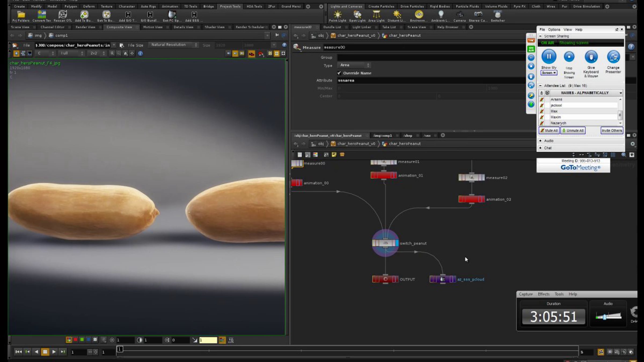Toggle mute for attendee jackxxl
The height and width of the screenshot is (362, 644).
[x=542, y=105]
